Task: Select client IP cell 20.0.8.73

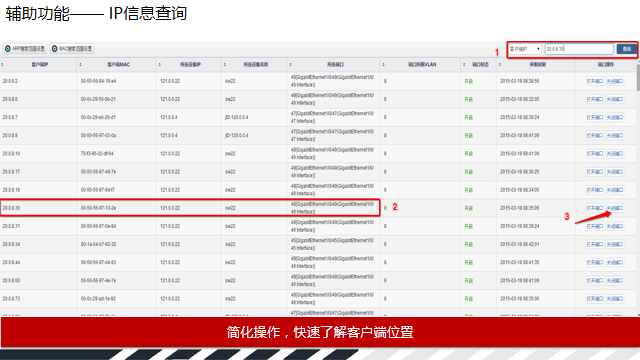Action: coord(11,299)
